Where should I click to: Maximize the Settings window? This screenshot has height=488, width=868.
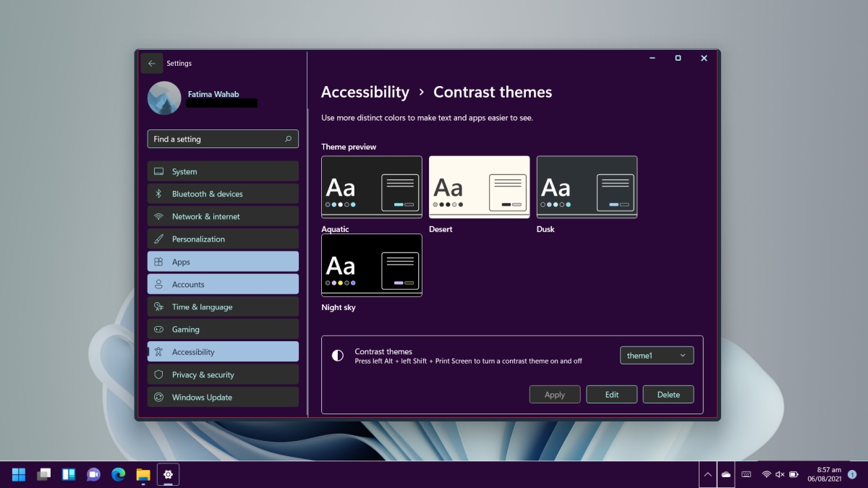[x=678, y=59]
